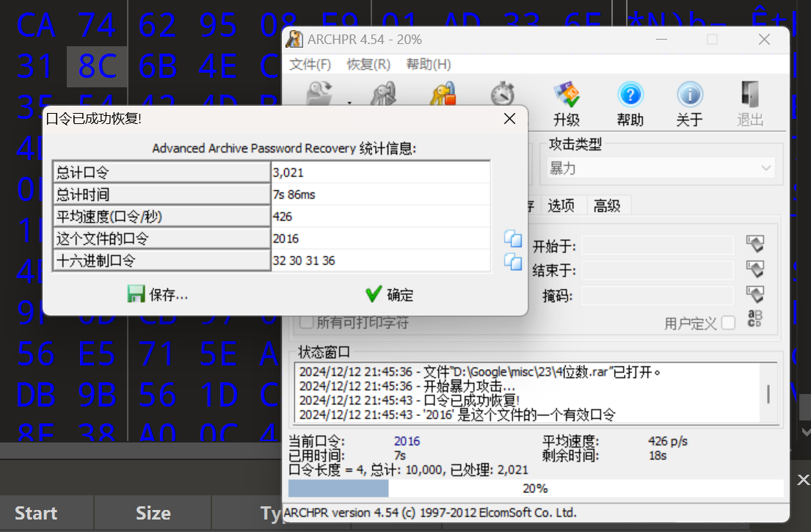
Task: Close the hex editor bottom panel X
Action: tap(803, 480)
